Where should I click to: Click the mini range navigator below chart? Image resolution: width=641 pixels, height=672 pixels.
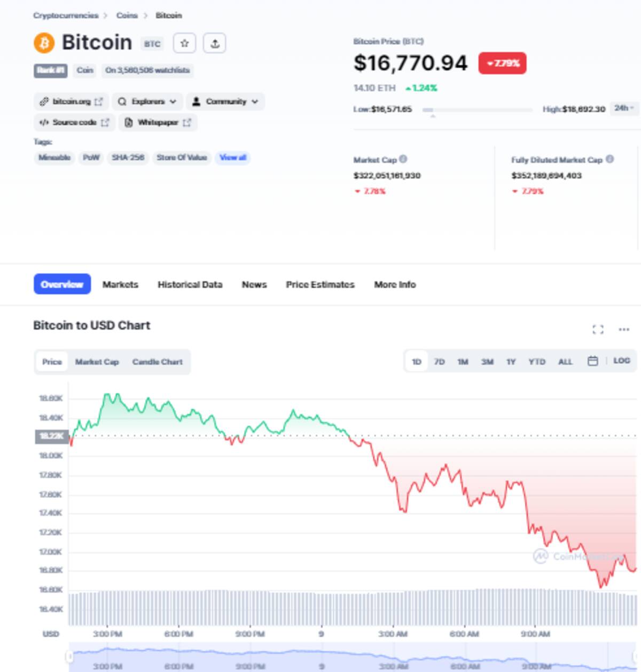[x=353, y=658]
